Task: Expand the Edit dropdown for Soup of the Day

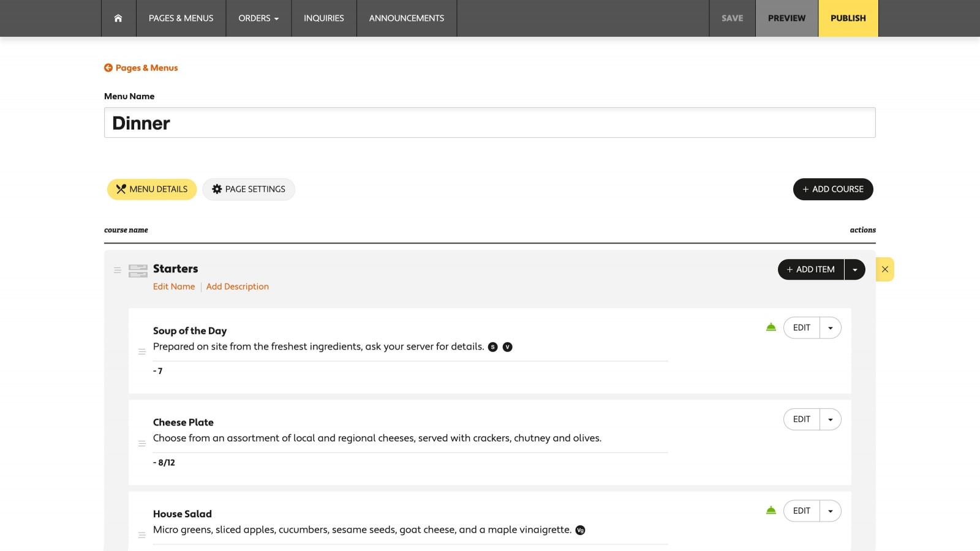Action: point(831,328)
